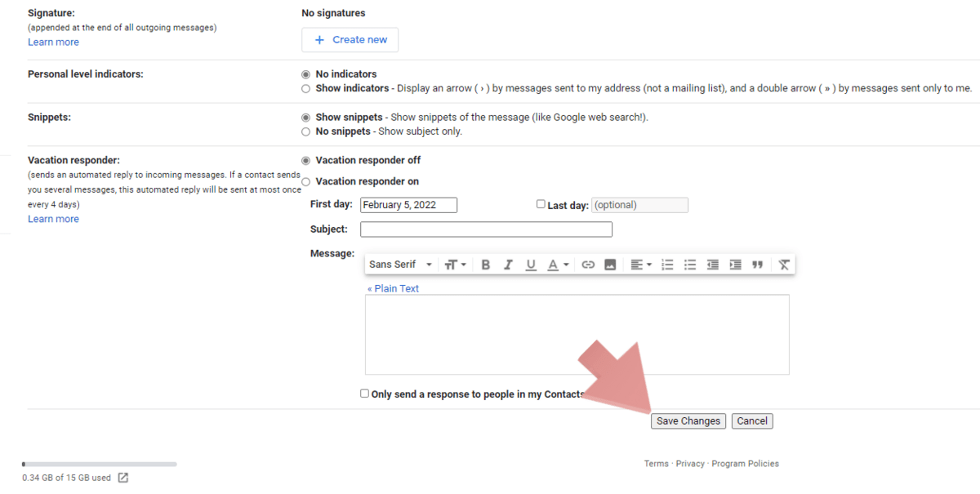Decrease indent in message editor
Image resolution: width=980 pixels, height=494 pixels.
[x=713, y=265]
